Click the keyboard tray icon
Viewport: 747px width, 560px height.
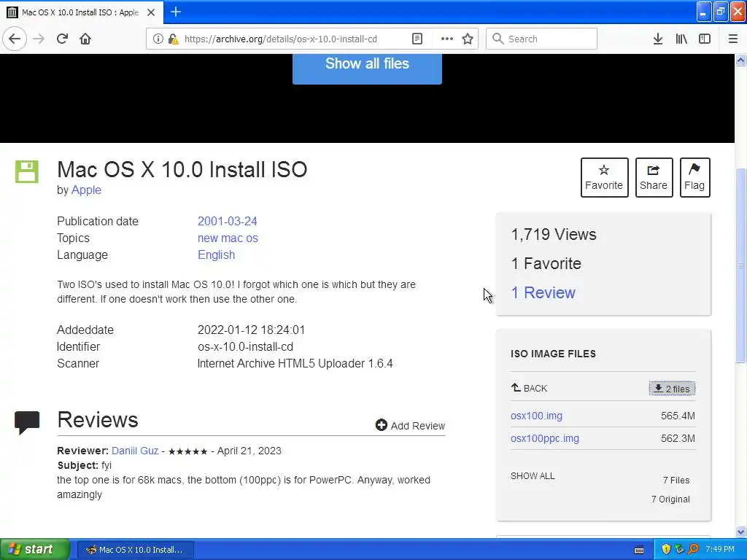tap(639, 550)
